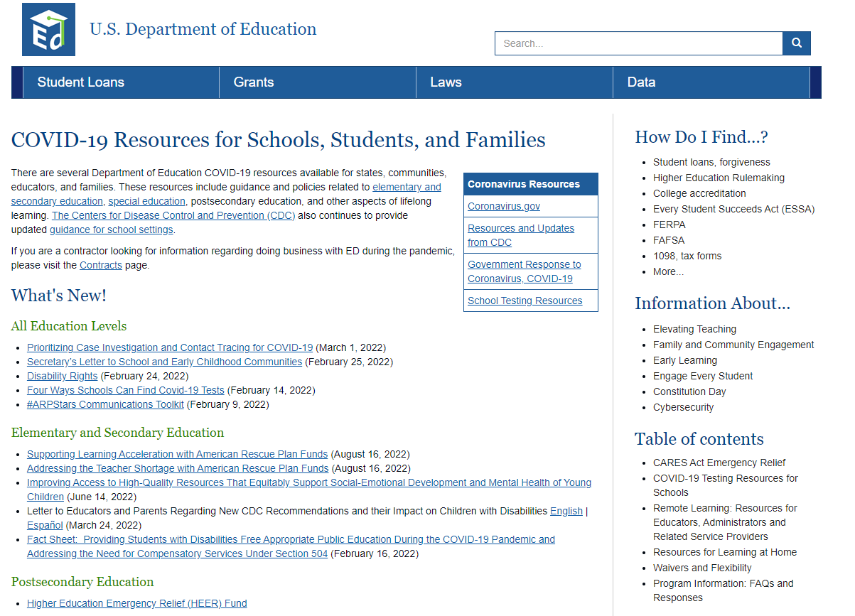The image size is (855, 616).
Task: Open Government Response to Coronavirus link
Action: coord(524,271)
